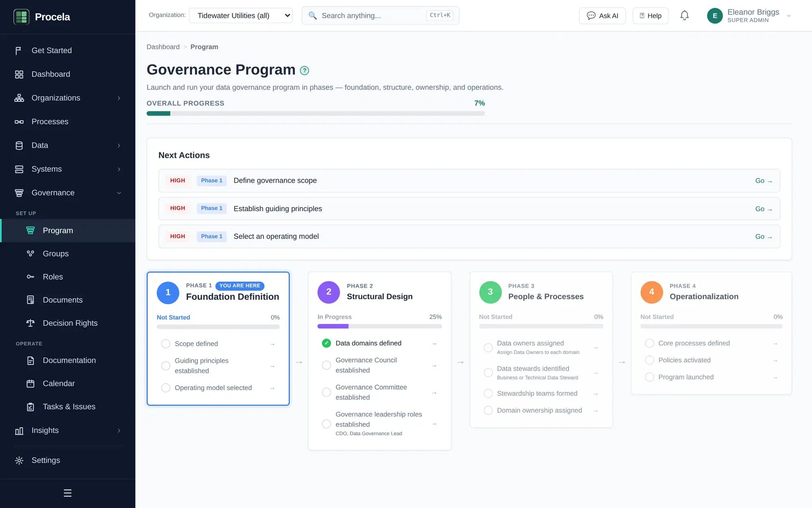Click Go on Define governance scope
The image size is (812, 508).
[x=763, y=180]
